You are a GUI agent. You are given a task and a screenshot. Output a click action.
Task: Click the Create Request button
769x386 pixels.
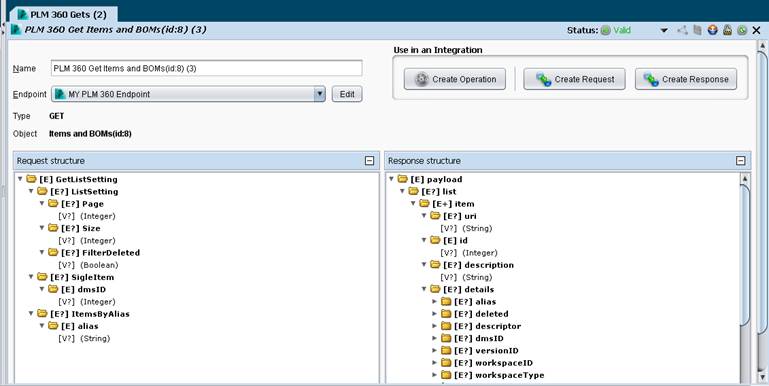pyautogui.click(x=574, y=79)
